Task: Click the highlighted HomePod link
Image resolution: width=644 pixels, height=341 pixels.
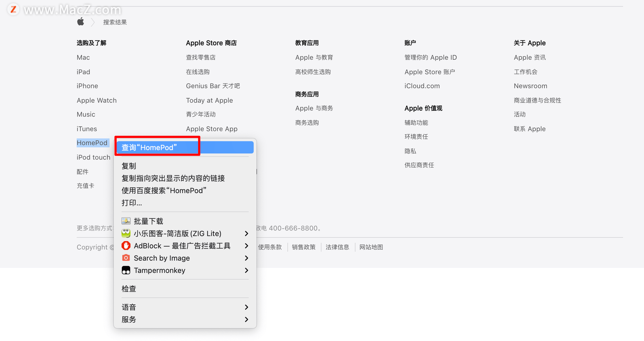Action: tap(92, 143)
